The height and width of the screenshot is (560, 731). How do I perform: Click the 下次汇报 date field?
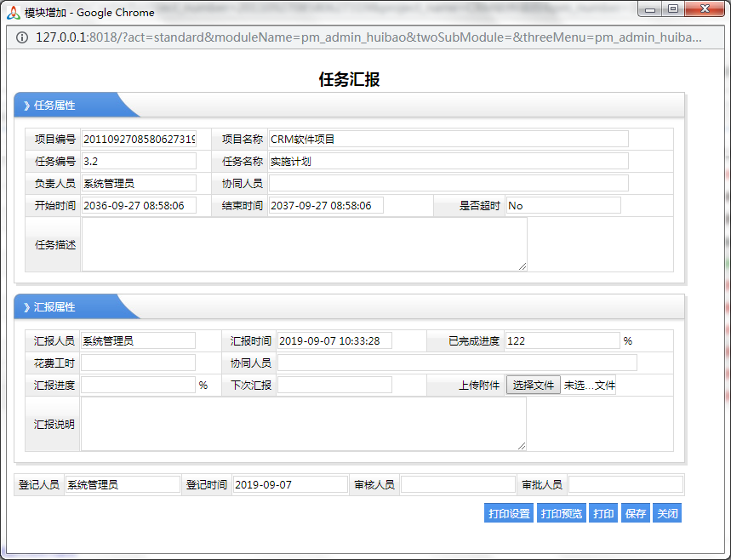334,386
